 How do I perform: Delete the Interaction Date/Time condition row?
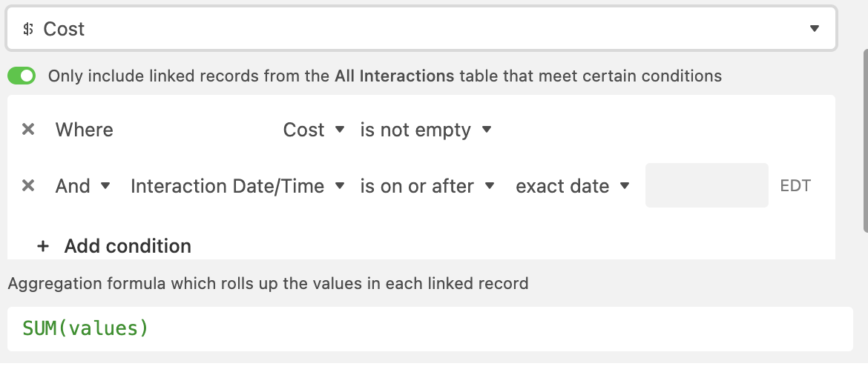[28, 186]
